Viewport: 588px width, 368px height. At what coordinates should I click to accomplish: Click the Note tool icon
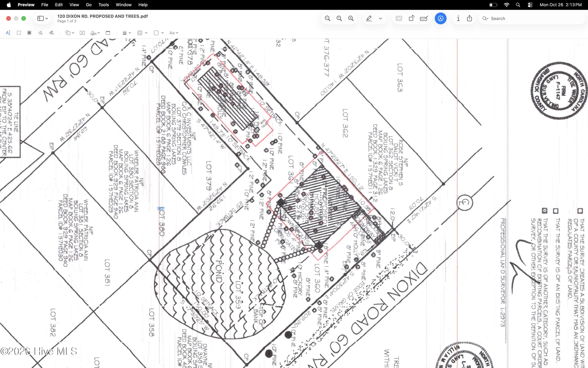pos(108,33)
